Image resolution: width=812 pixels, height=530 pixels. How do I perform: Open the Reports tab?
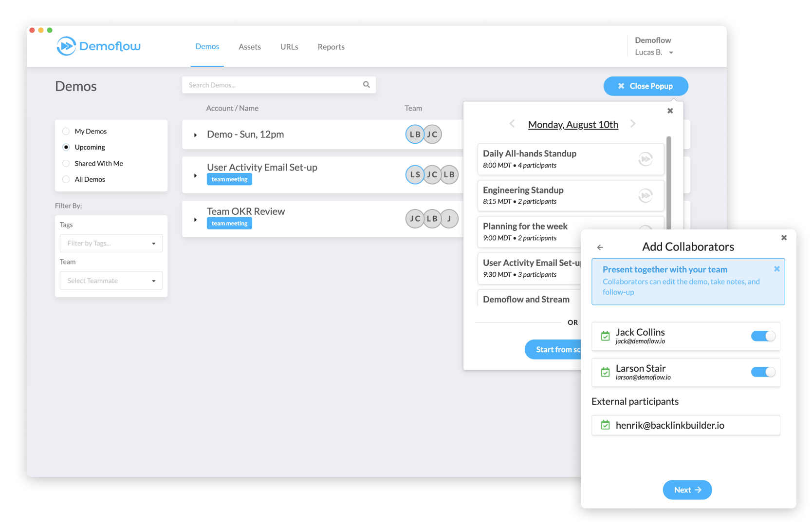331,47
